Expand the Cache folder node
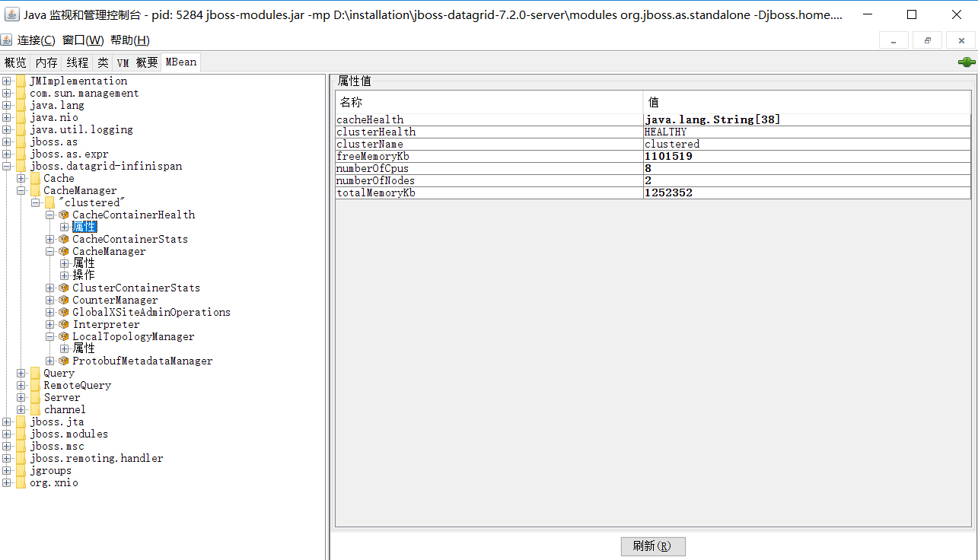Viewport: 978px width, 560px height. point(21,179)
